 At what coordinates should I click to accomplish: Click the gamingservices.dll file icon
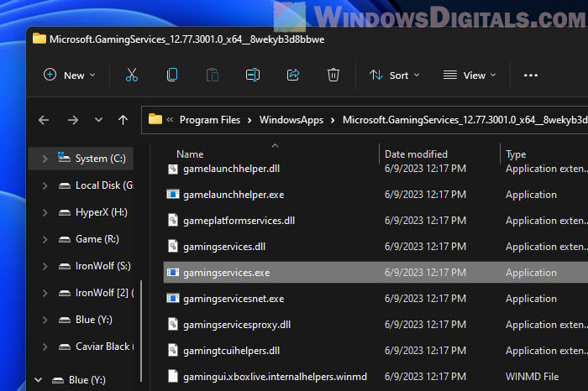click(x=172, y=246)
